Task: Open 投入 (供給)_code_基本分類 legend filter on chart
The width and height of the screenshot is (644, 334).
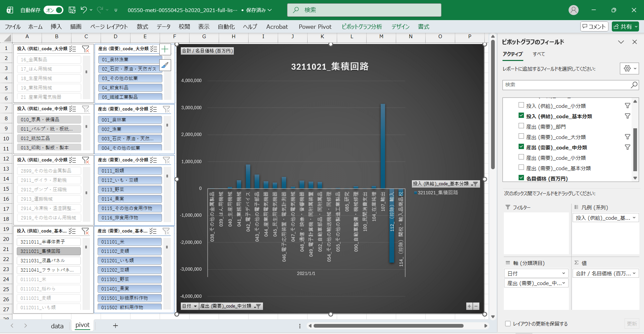Action: tap(475, 184)
